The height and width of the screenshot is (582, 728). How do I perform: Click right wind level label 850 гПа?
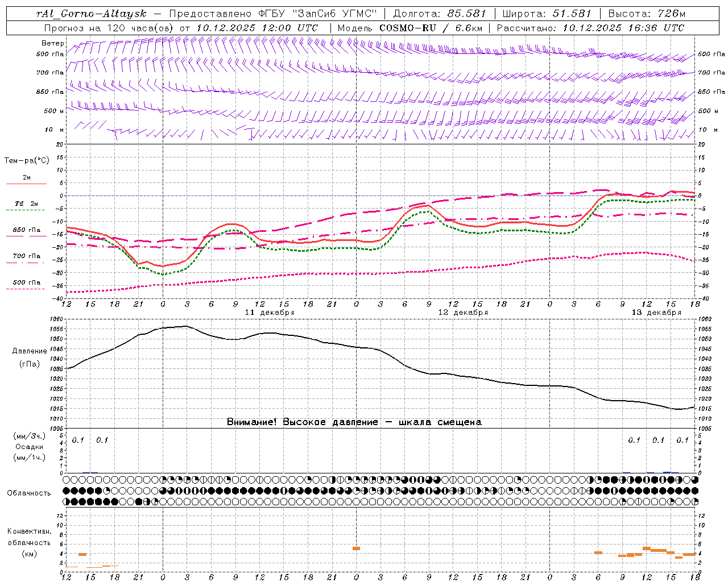[x=712, y=92]
